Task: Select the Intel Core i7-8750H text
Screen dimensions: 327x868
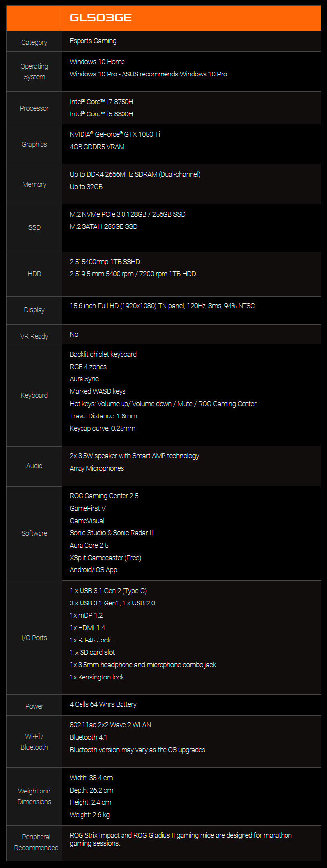Action: [101, 102]
